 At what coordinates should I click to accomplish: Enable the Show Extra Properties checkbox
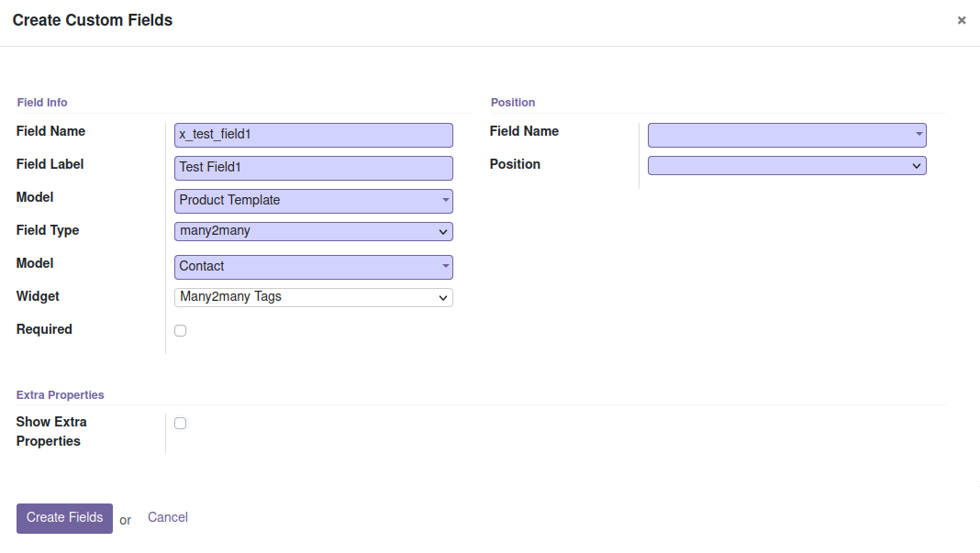pyautogui.click(x=181, y=423)
